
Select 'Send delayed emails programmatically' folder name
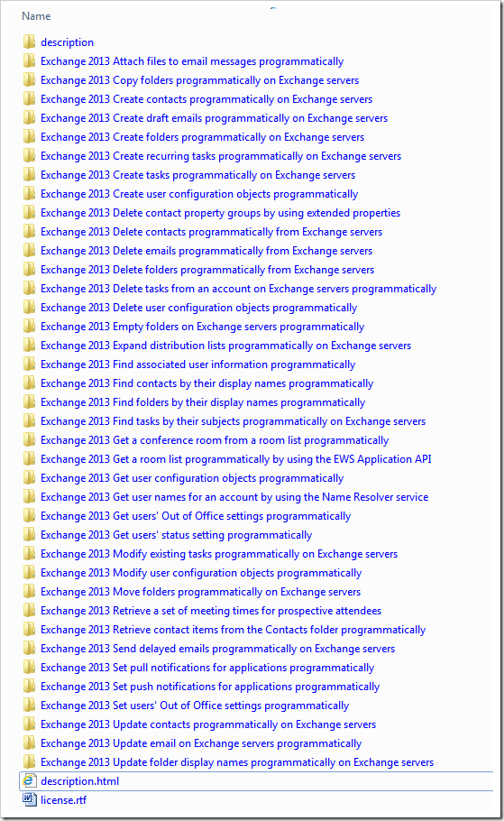click(x=217, y=649)
